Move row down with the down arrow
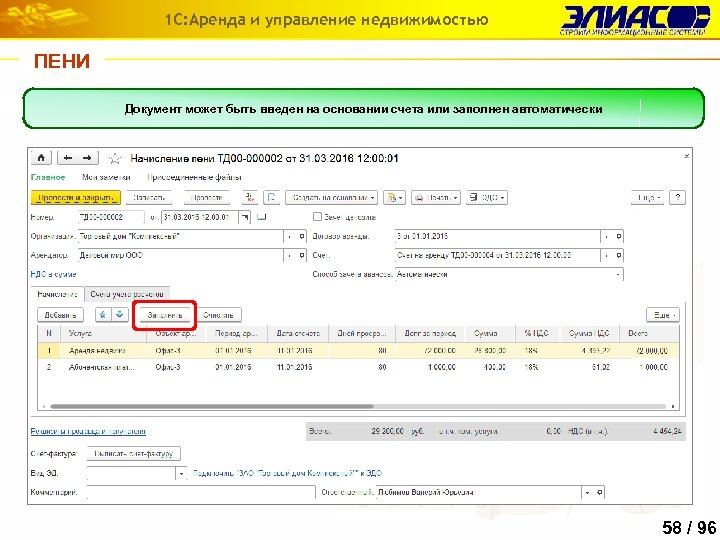 (x=120, y=315)
